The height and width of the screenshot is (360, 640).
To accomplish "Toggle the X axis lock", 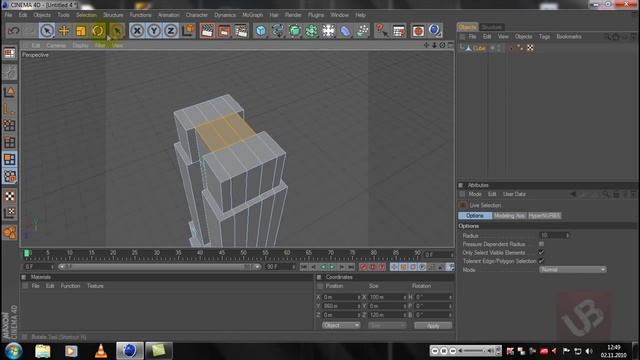I will click(137, 31).
